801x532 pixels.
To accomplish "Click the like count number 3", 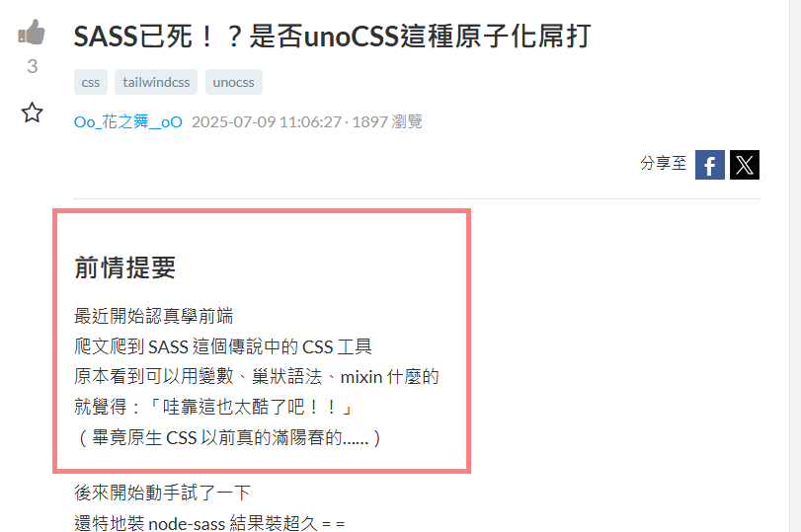I will point(33,66).
